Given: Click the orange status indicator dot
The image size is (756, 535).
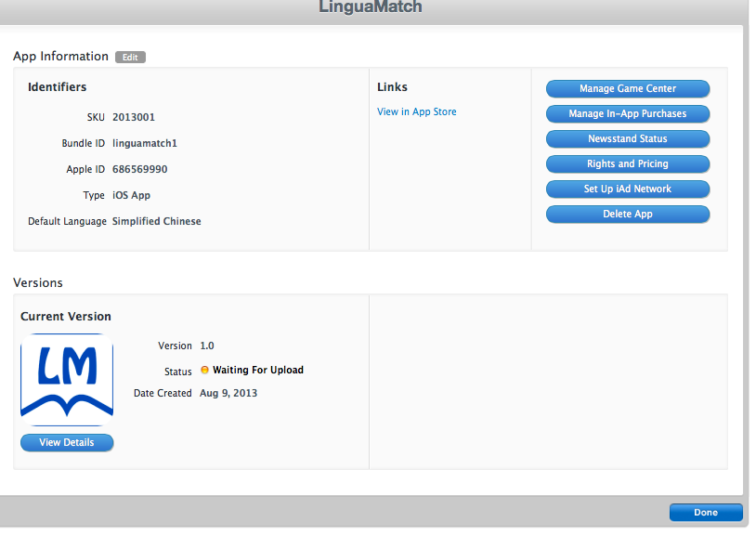Looking at the screenshot, I should pos(204,371).
